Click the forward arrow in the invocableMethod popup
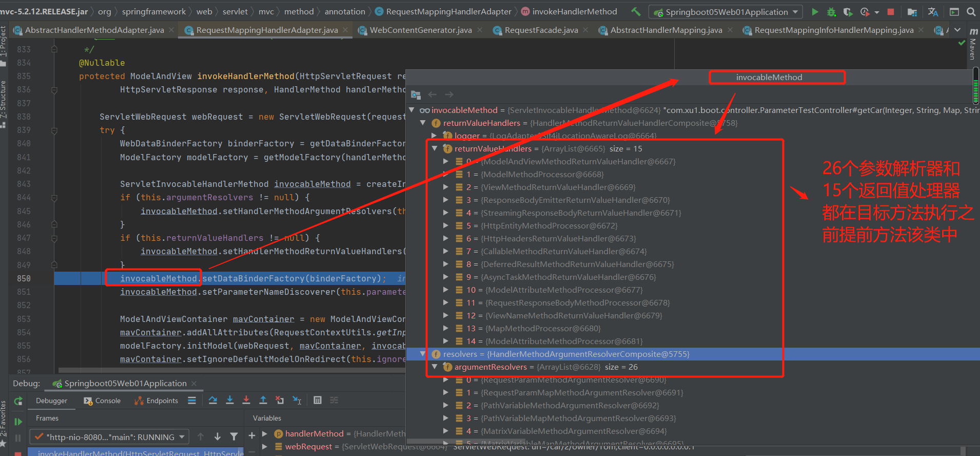Screen dimensions: 980x456 [x=449, y=94]
